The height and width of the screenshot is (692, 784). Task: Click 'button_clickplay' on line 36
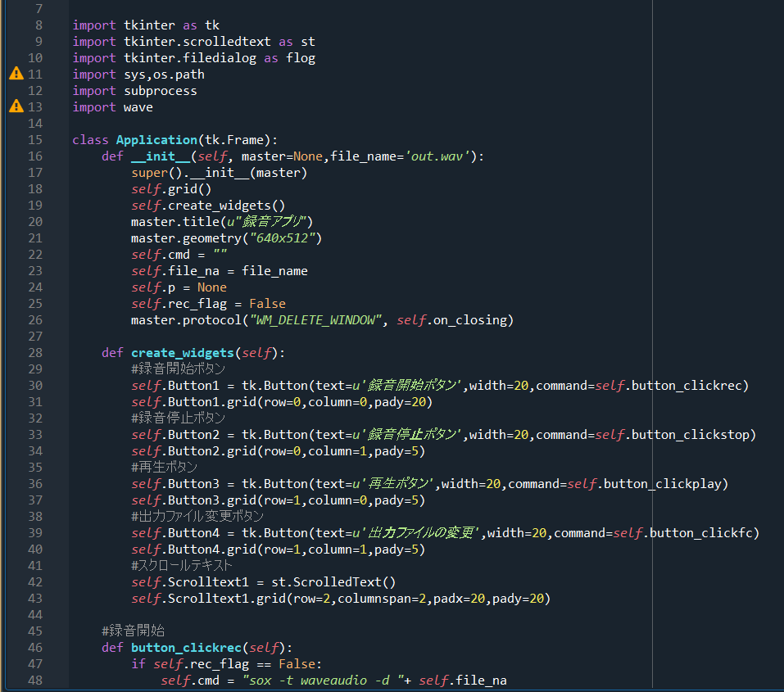coord(663,483)
